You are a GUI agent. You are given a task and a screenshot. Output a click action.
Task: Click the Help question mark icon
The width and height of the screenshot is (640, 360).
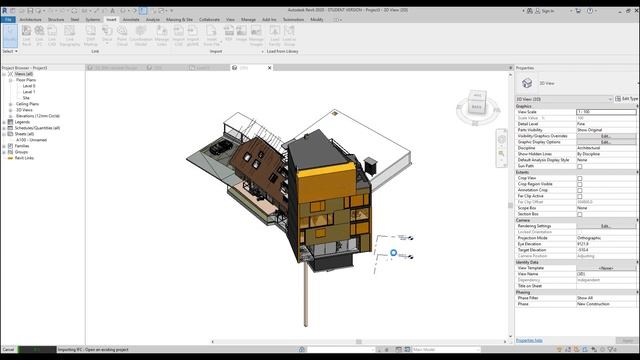coord(590,11)
